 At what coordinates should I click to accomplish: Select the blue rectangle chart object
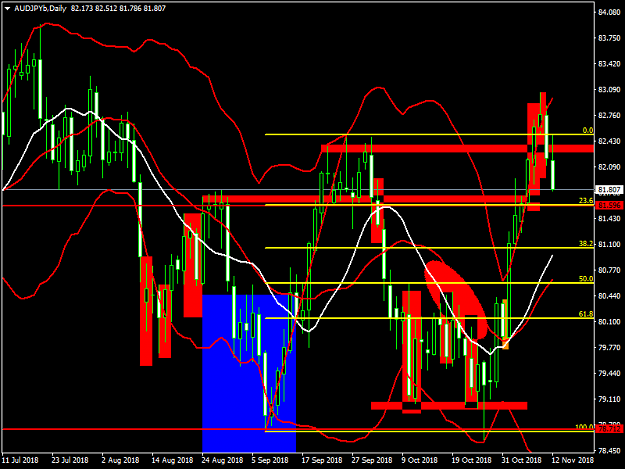tap(249, 373)
